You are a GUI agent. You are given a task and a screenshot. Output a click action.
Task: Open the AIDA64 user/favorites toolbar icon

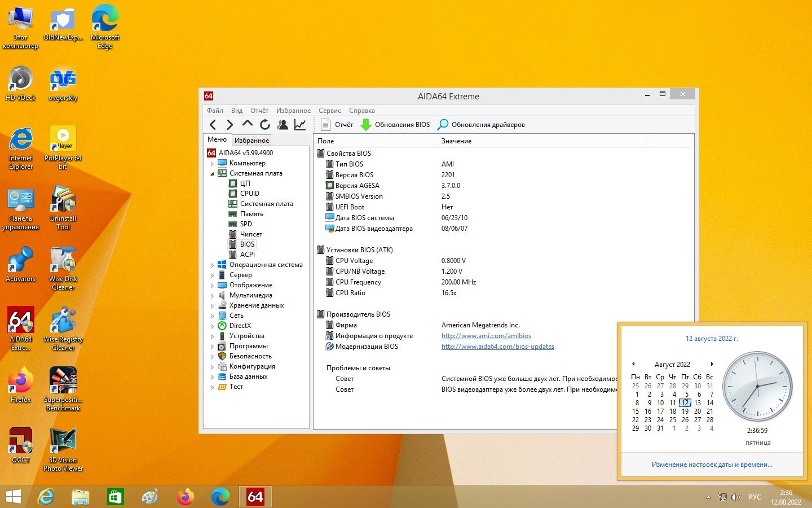[283, 125]
